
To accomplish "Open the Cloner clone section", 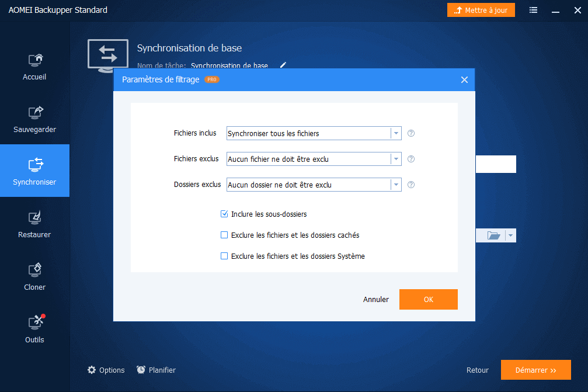I will click(34, 277).
